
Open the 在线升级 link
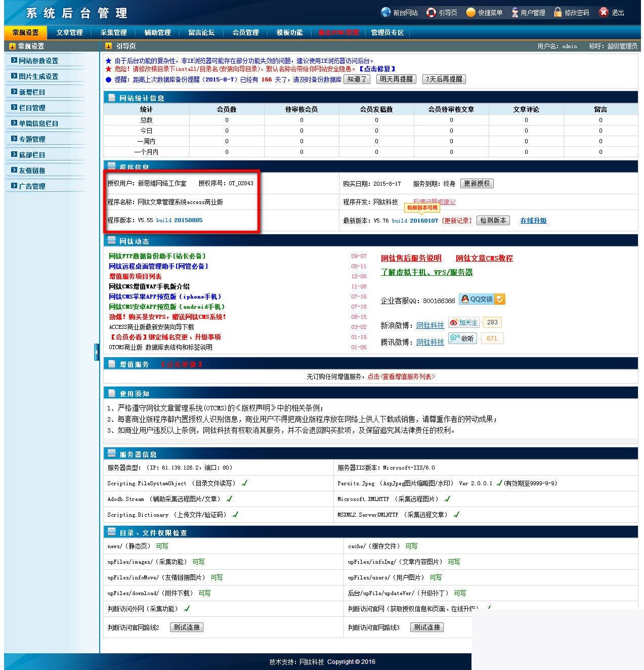tap(533, 221)
